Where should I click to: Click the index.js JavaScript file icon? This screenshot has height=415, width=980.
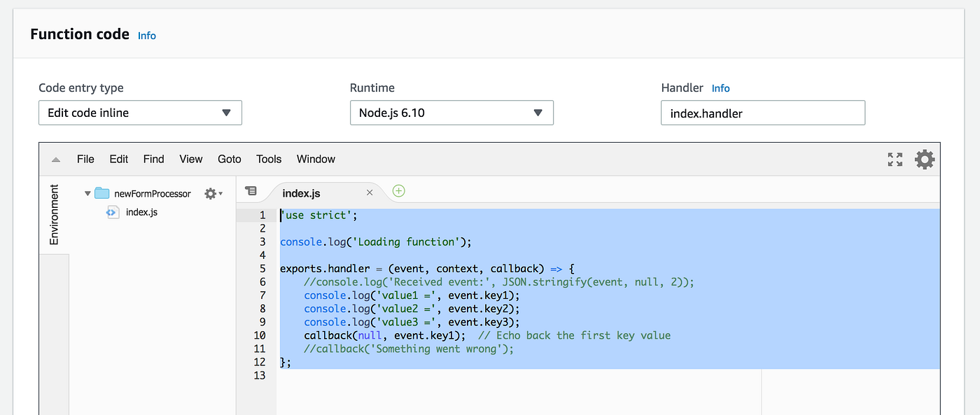point(112,212)
